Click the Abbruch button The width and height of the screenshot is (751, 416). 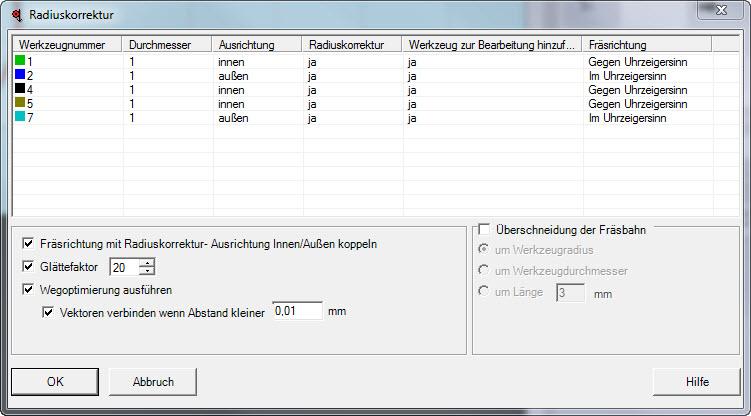153,382
